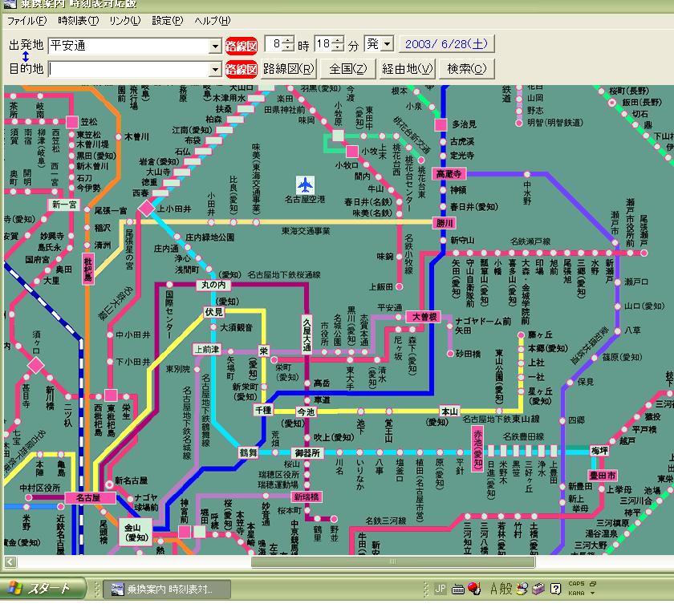Select 上飯田 station on the map
Viewport: 674px width, 616px height.
click(400, 286)
